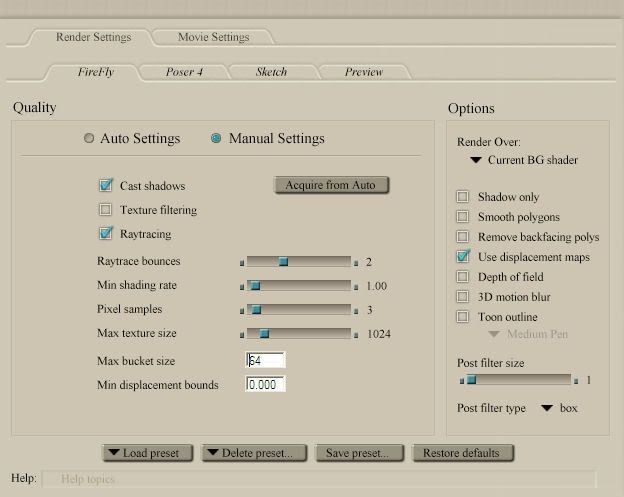The image size is (624, 497).
Task: Click into the Max bucket size field
Action: 265,360
